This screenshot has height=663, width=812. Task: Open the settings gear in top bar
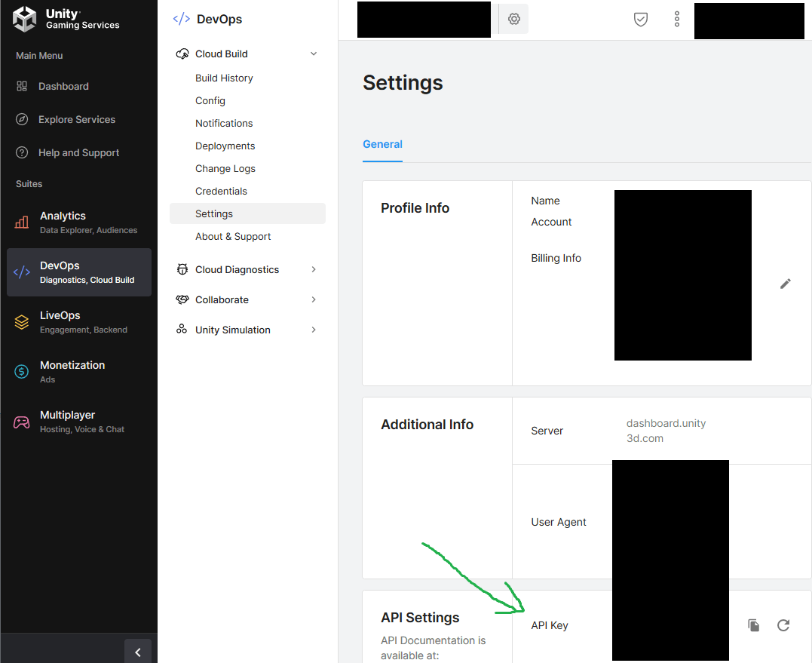(513, 18)
